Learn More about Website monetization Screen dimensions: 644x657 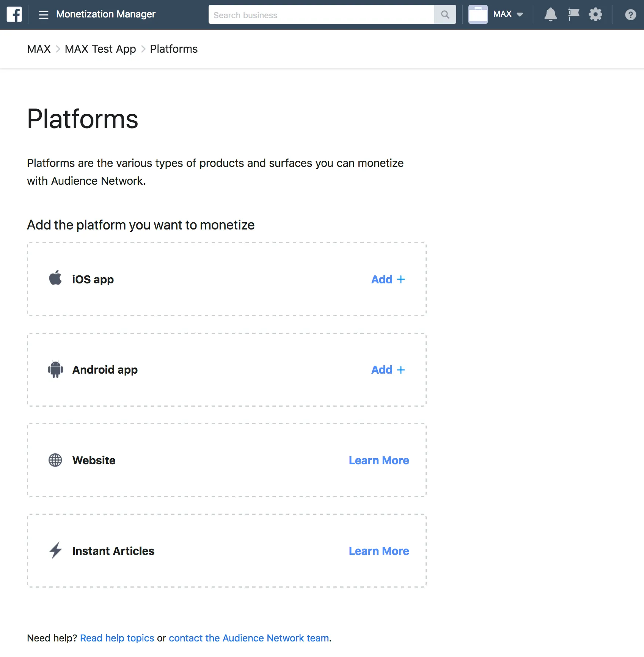click(379, 460)
